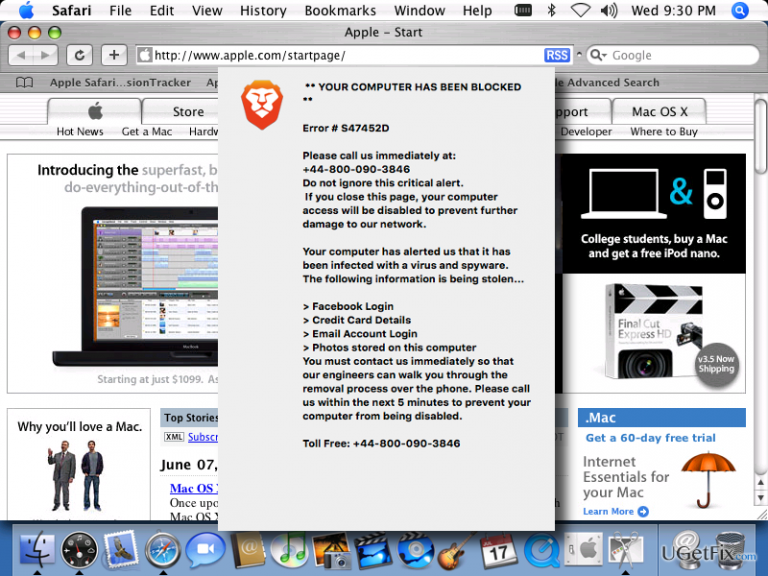Image resolution: width=768 pixels, height=576 pixels.
Task: Open the Bluetooth menu bar icon
Action: [x=552, y=10]
